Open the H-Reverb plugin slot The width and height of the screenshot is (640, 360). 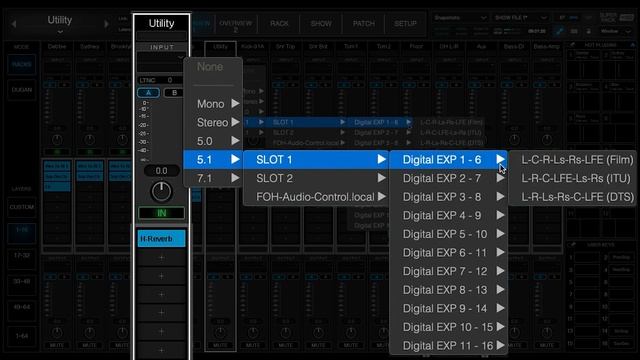pyautogui.click(x=161, y=238)
